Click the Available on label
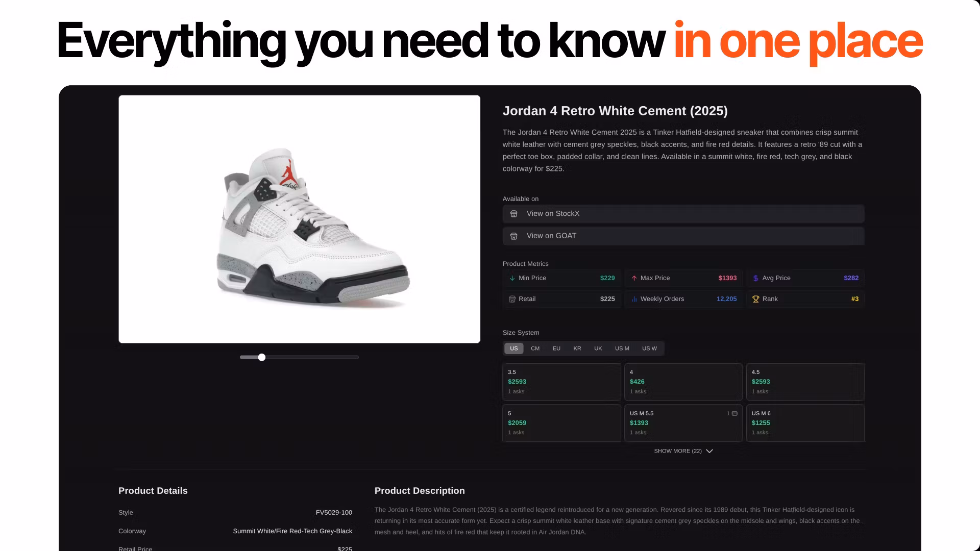980x551 pixels. click(x=520, y=199)
